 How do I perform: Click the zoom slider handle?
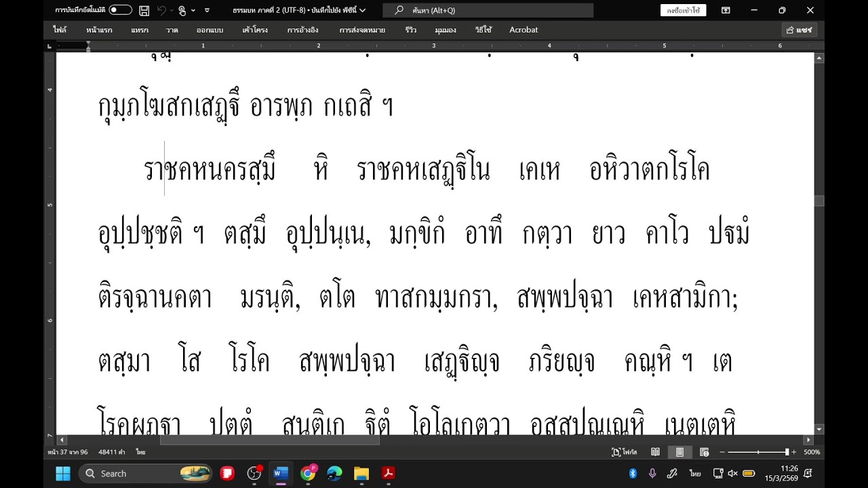[x=787, y=452]
